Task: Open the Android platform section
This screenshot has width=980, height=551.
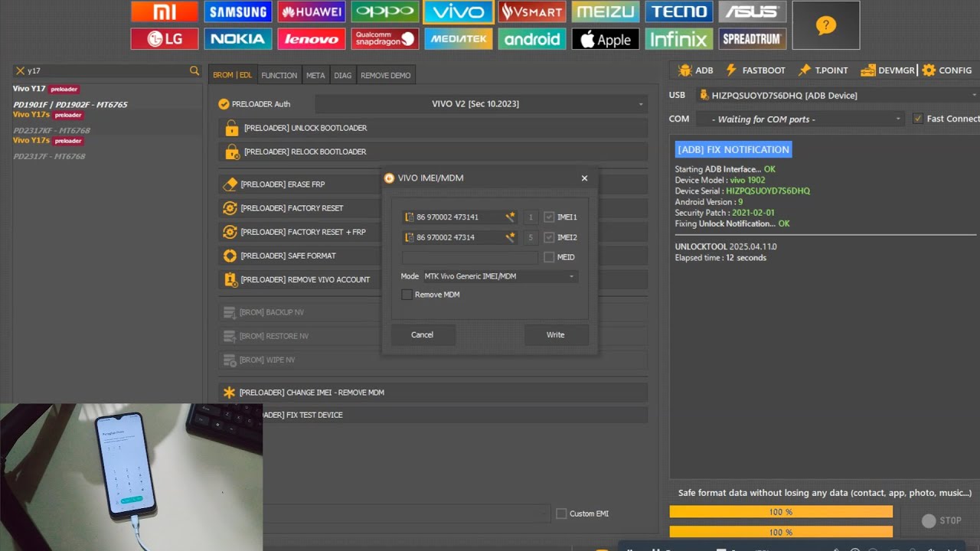Action: (x=532, y=39)
